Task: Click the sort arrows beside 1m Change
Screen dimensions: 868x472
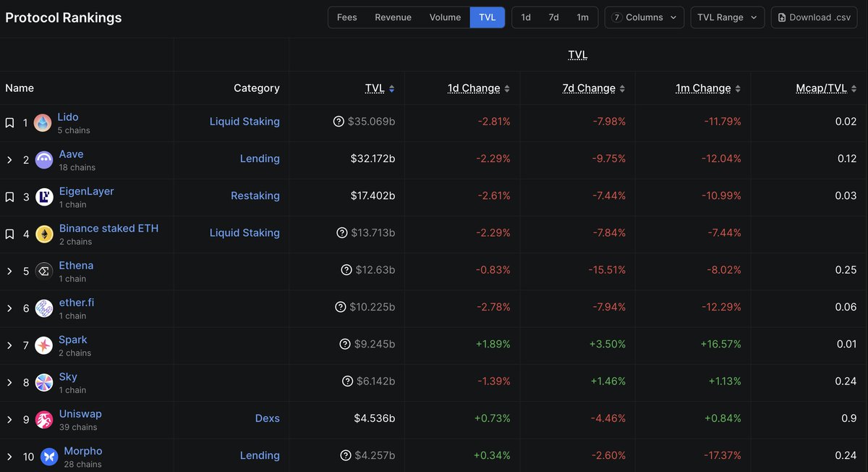Action: 738,88
